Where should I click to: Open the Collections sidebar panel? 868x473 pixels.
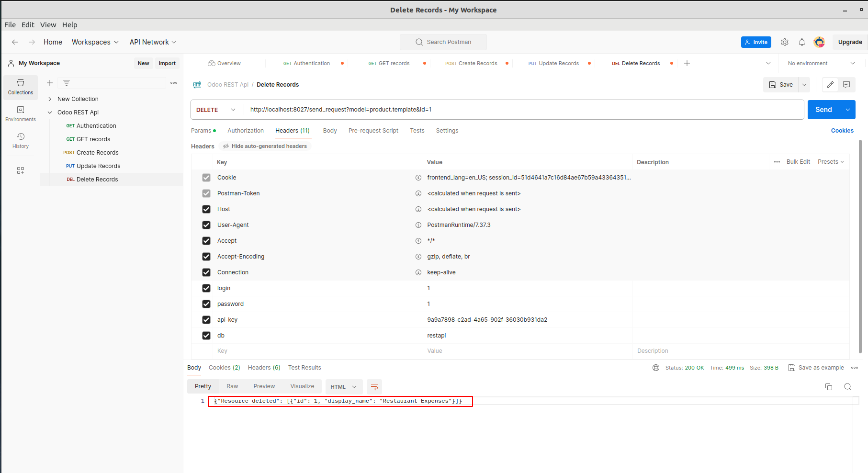point(21,87)
